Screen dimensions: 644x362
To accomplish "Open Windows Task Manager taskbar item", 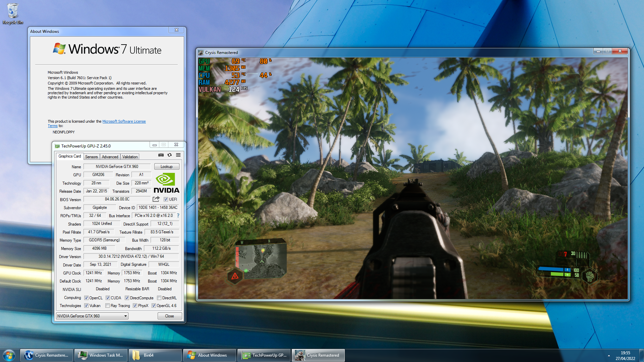I will [x=101, y=355].
